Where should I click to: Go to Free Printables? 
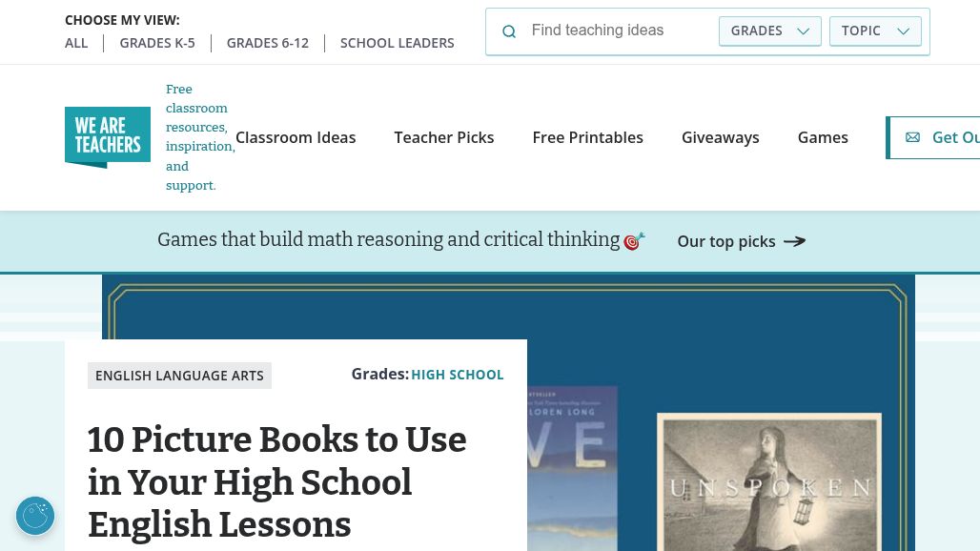[587, 137]
